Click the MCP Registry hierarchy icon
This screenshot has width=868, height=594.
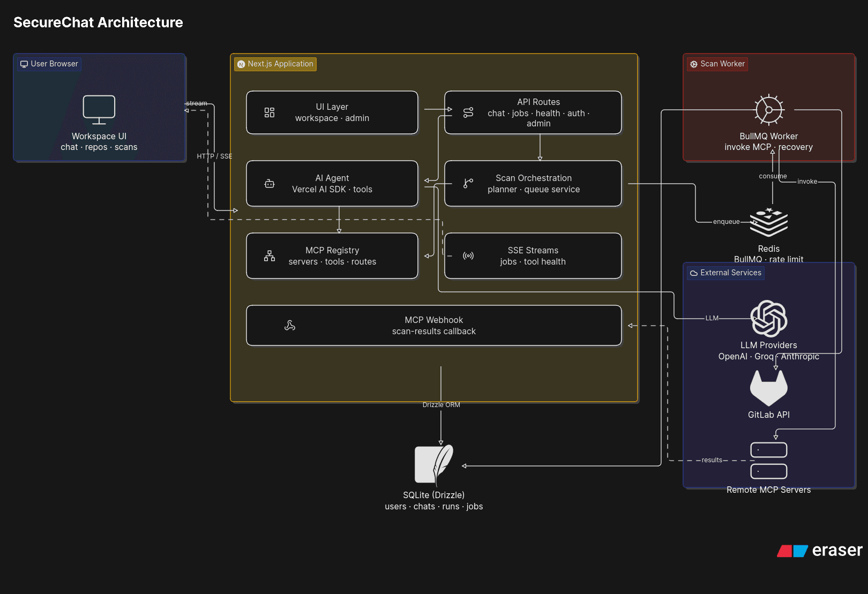270,256
